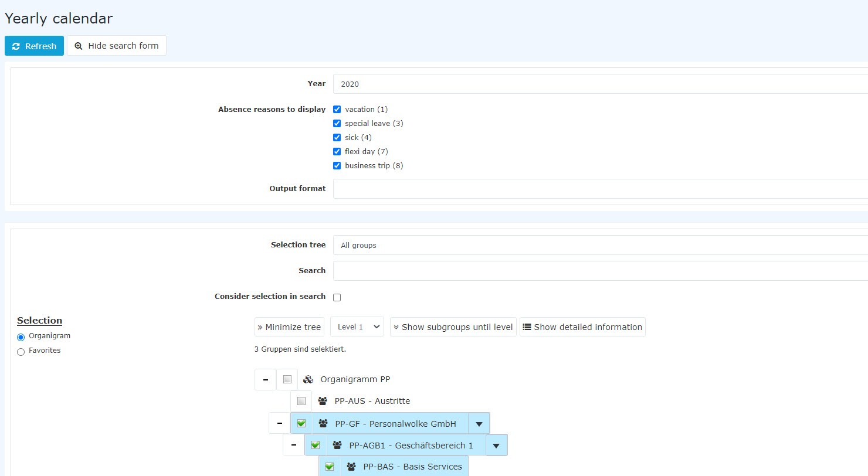Uncheck the PP-AGB1 - Geschäftsbereich 1 checkbox
The height and width of the screenshot is (476, 868).
point(316,445)
